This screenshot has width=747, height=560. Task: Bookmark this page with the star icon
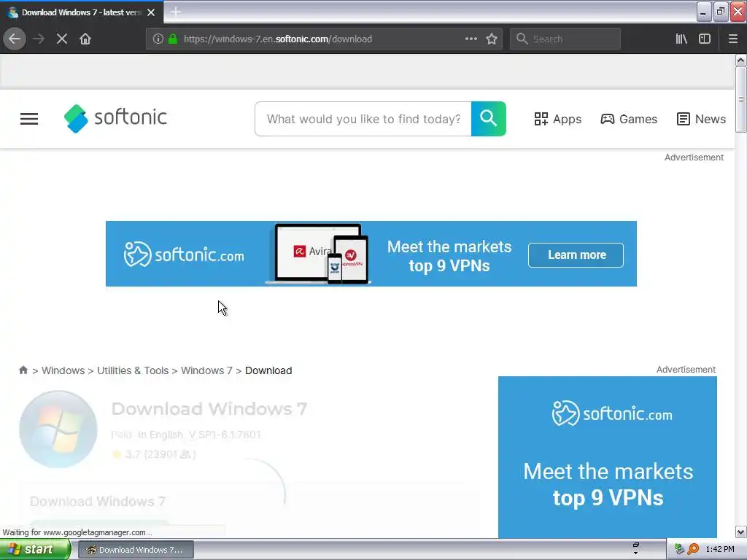click(492, 39)
